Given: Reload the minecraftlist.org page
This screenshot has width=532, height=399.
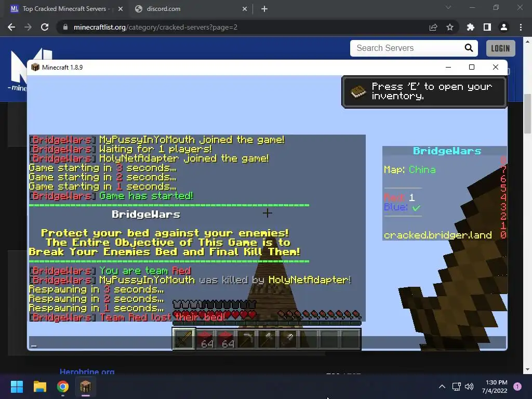Looking at the screenshot, I should (45, 27).
